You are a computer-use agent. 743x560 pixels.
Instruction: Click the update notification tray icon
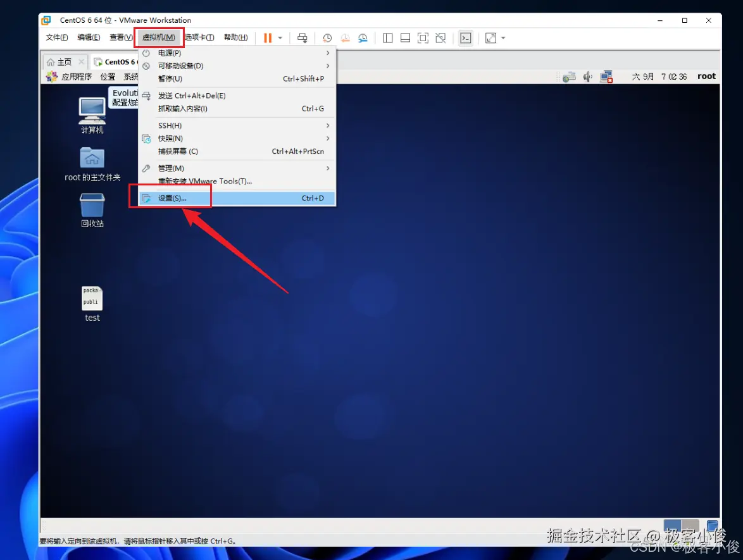[x=569, y=77]
